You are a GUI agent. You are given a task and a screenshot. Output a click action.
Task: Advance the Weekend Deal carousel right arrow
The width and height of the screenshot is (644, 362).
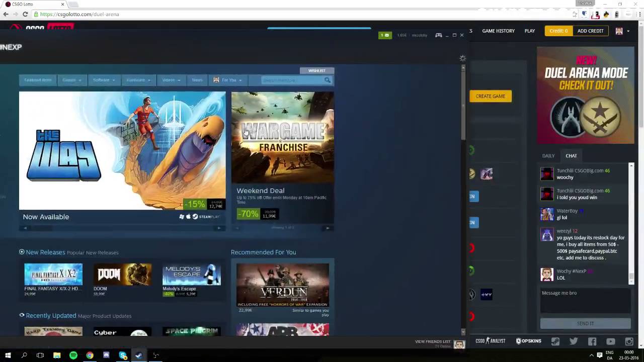click(328, 228)
